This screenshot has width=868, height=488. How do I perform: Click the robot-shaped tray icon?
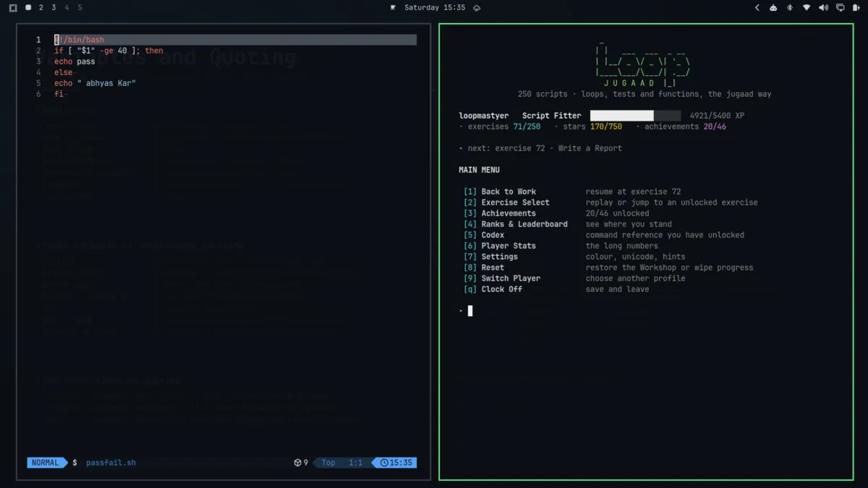click(x=773, y=7)
